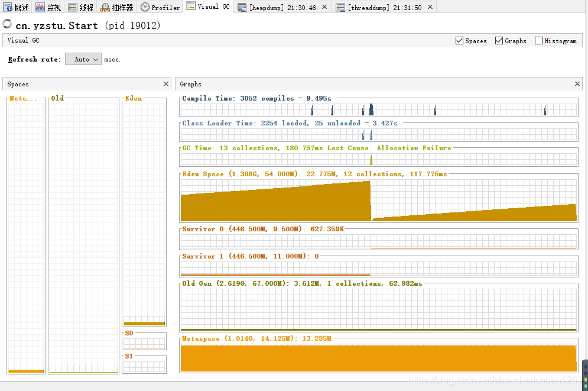Viewport: 588px width, 391px height.
Task: Click the Compile Time graph
Action: [379, 109]
